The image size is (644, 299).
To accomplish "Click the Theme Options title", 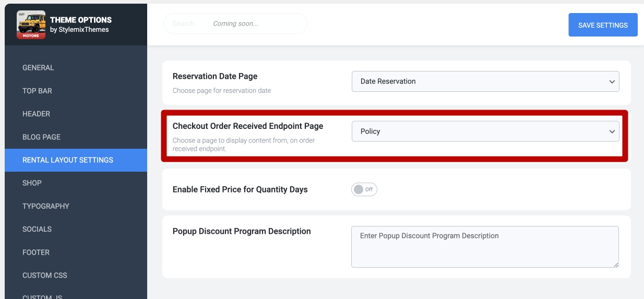I will click(81, 20).
